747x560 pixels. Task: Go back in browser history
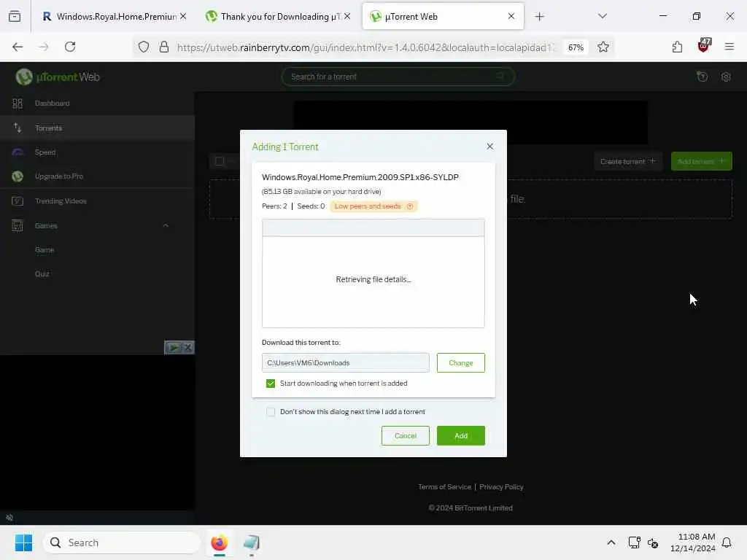coord(18,47)
